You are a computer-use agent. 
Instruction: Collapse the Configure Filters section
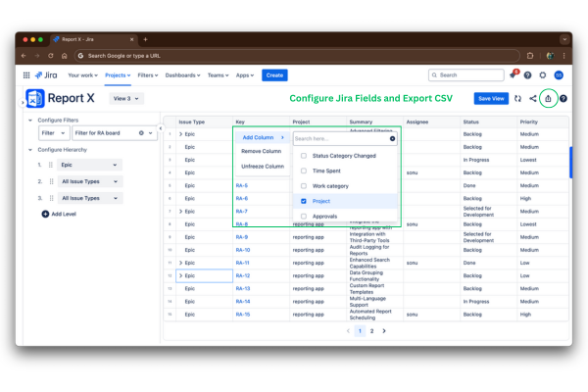point(30,121)
